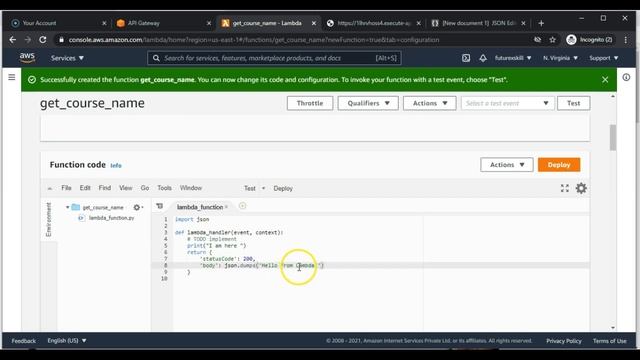The width and height of the screenshot is (640, 360).
Task: Click the Incognito profile icon
Action: (571, 40)
